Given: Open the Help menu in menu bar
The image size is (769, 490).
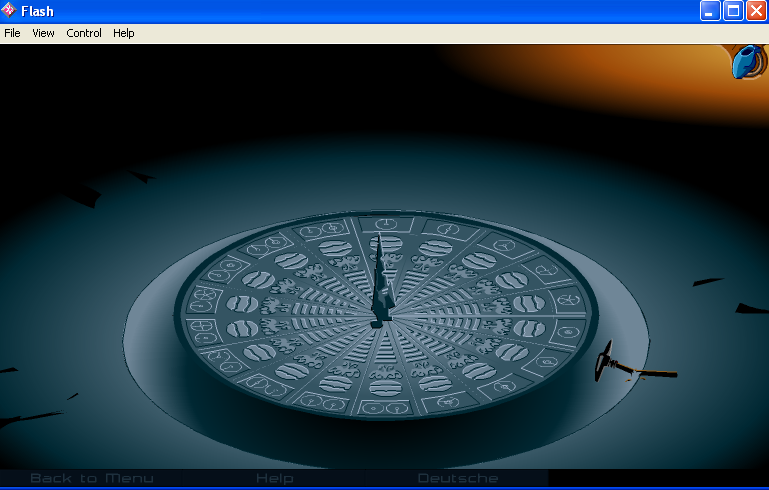Looking at the screenshot, I should click(x=124, y=33).
